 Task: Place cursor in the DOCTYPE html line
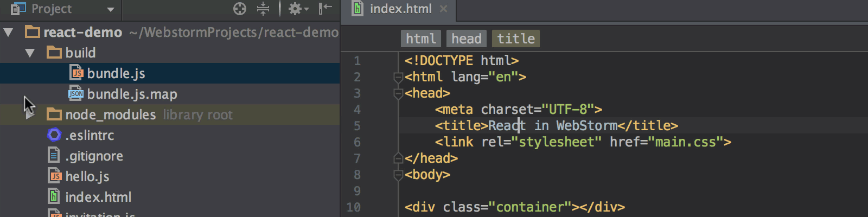tap(462, 61)
